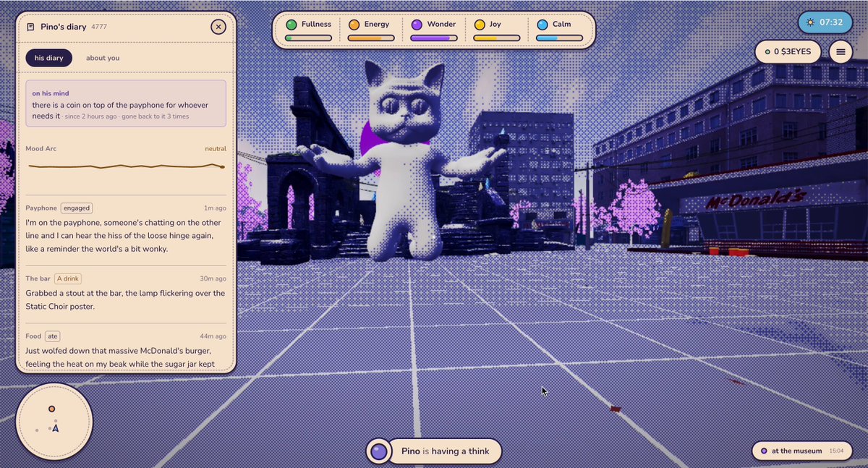The width and height of the screenshot is (868, 468).
Task: Click the Mood Arc line graph
Action: (x=126, y=166)
